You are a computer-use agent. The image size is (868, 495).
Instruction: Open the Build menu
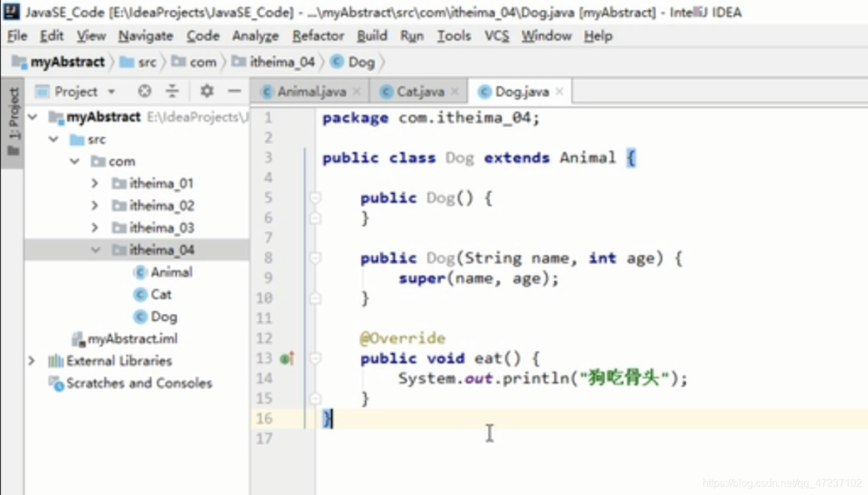point(372,37)
